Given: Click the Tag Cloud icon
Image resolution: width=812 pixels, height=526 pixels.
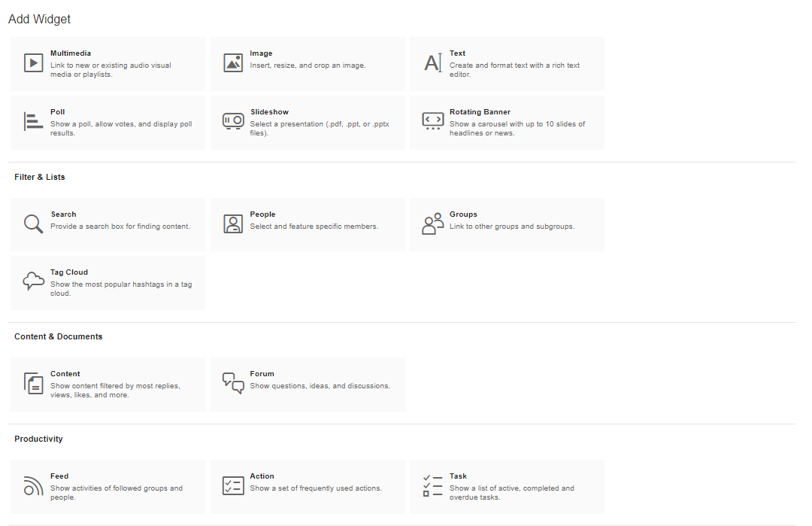Looking at the screenshot, I should pos(33,281).
